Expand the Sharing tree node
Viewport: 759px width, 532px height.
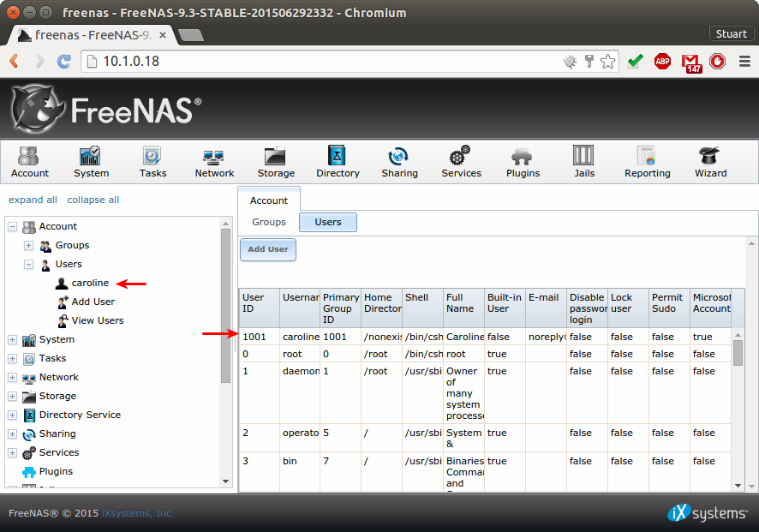coord(13,434)
